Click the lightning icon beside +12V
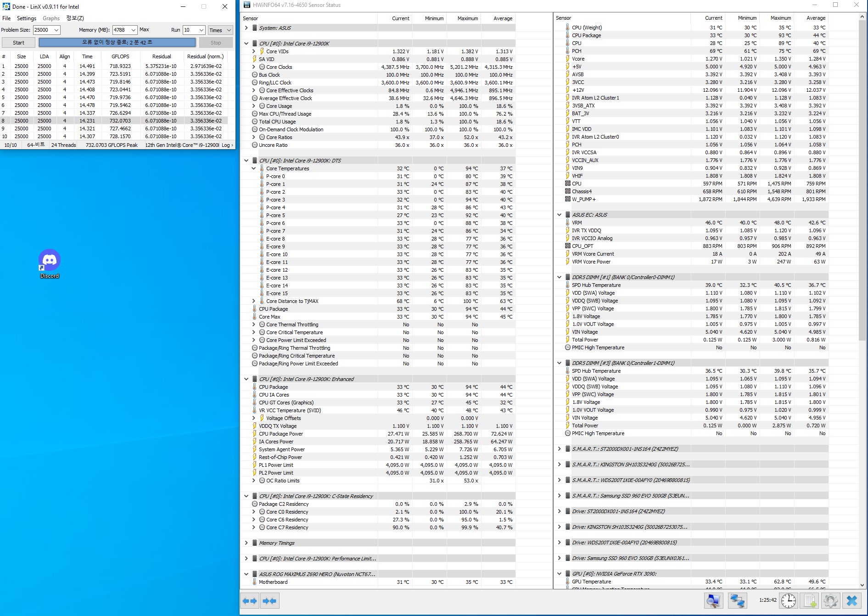The height and width of the screenshot is (616, 868). [568, 90]
